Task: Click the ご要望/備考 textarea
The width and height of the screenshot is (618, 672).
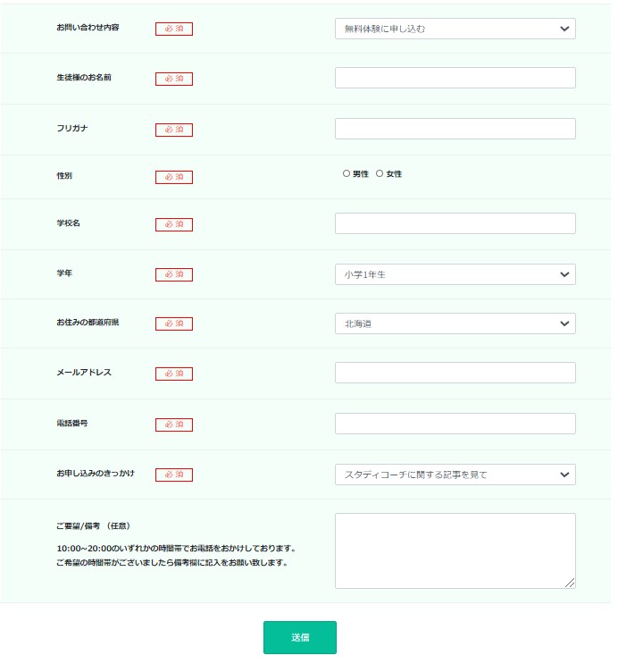Action: tap(455, 550)
